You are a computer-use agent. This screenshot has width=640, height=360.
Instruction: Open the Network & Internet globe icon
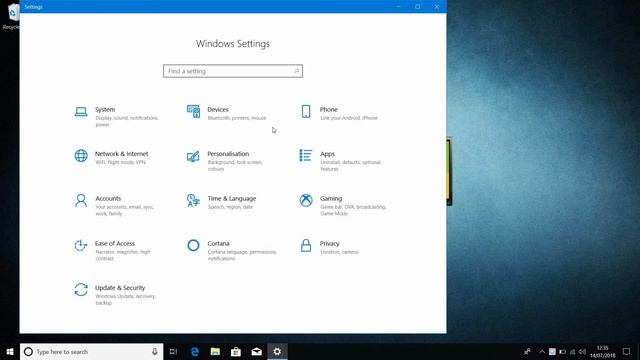tap(81, 156)
